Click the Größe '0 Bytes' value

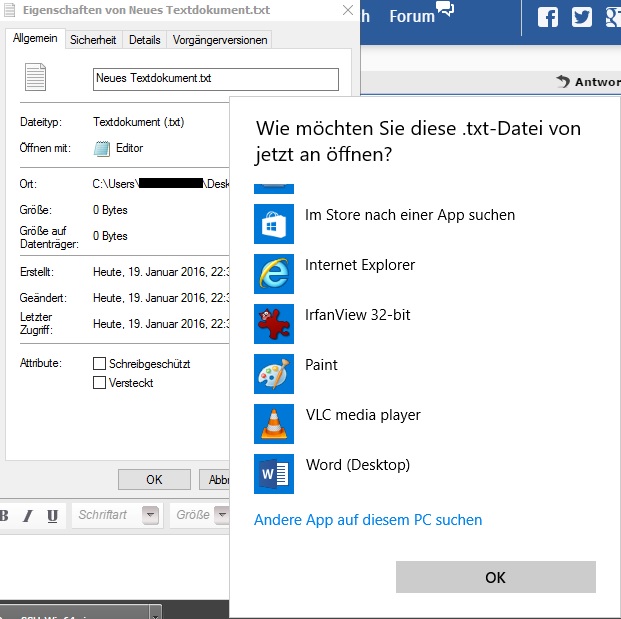click(110, 210)
